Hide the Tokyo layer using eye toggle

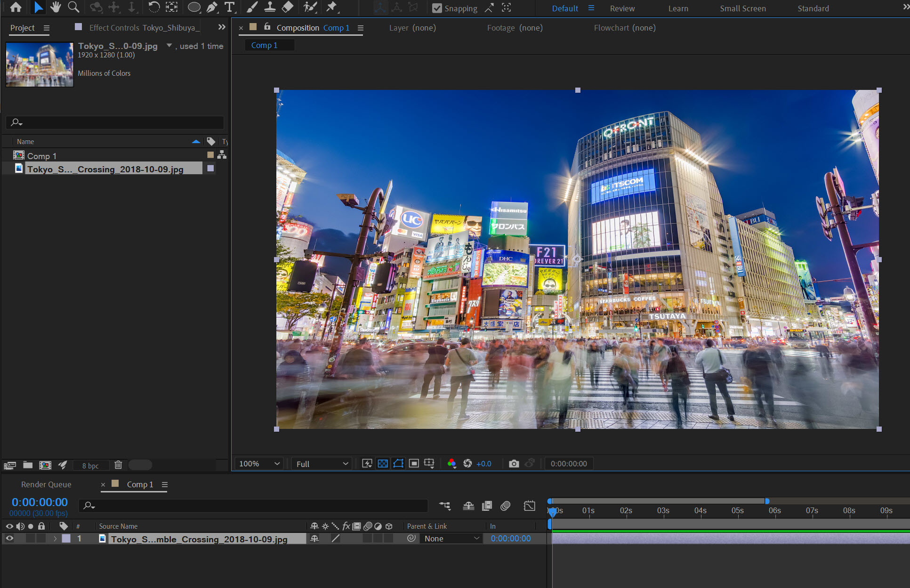[9, 539]
